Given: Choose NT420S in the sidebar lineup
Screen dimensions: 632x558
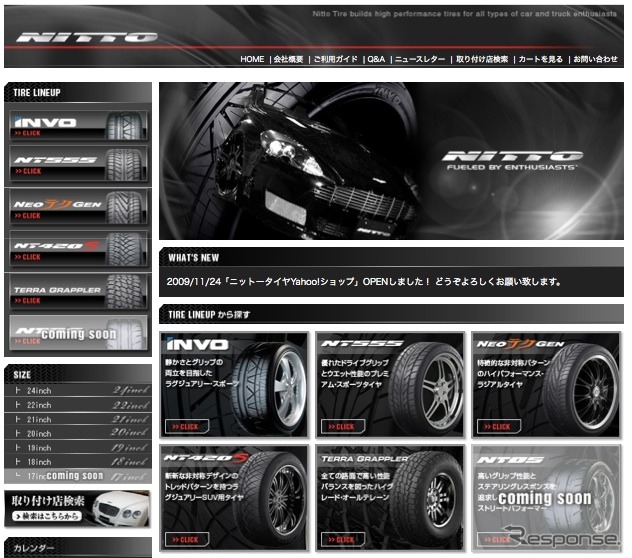Looking at the screenshot, I should pyautogui.click(x=78, y=248).
